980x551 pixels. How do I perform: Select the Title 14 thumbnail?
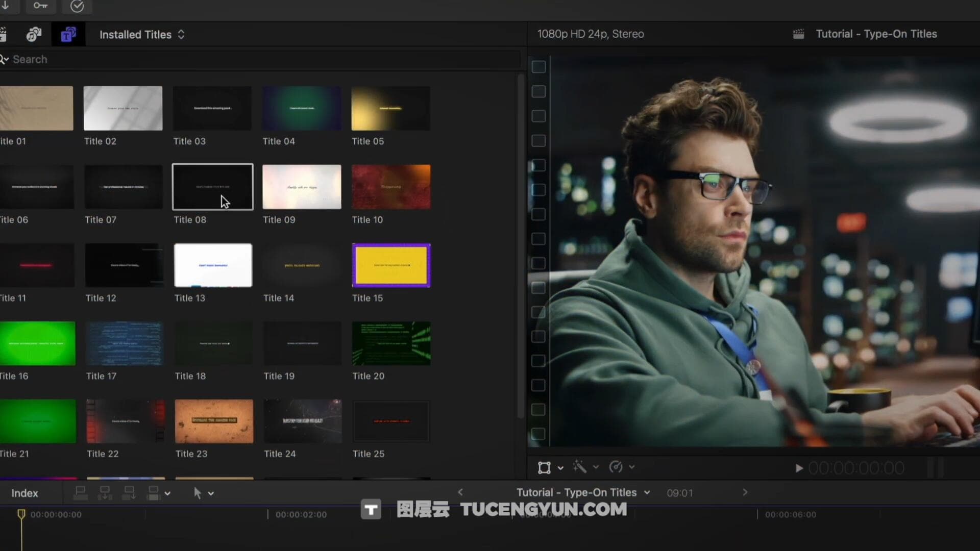[302, 265]
